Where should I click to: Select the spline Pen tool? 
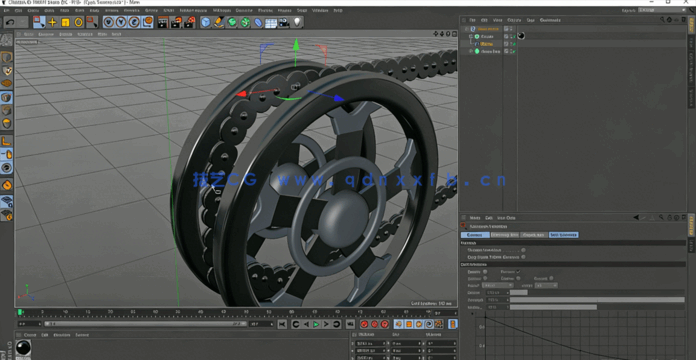click(x=218, y=22)
